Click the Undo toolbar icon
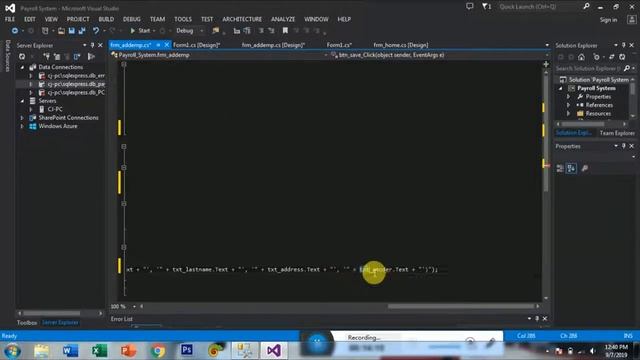This screenshot has height=360, width=640. click(x=96, y=31)
